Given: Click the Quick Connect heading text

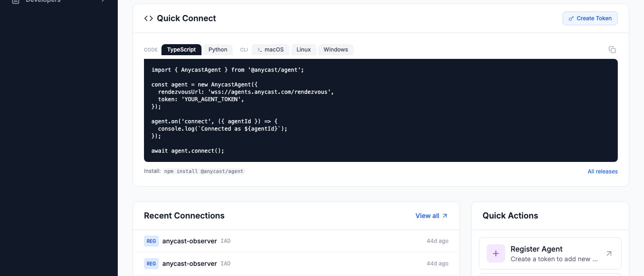Looking at the screenshot, I should point(186,18).
